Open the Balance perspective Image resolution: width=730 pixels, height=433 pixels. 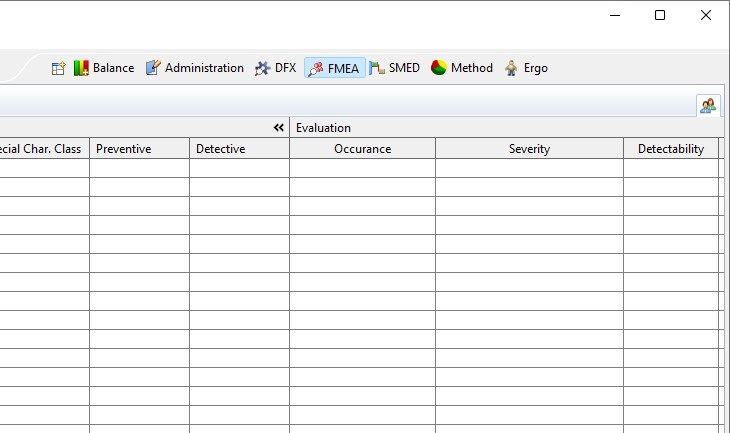click(104, 68)
